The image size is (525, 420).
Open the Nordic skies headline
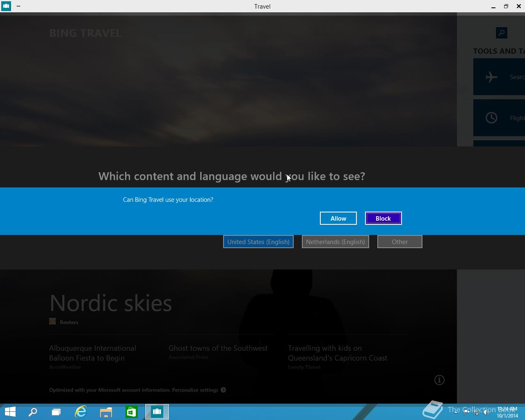(111, 303)
